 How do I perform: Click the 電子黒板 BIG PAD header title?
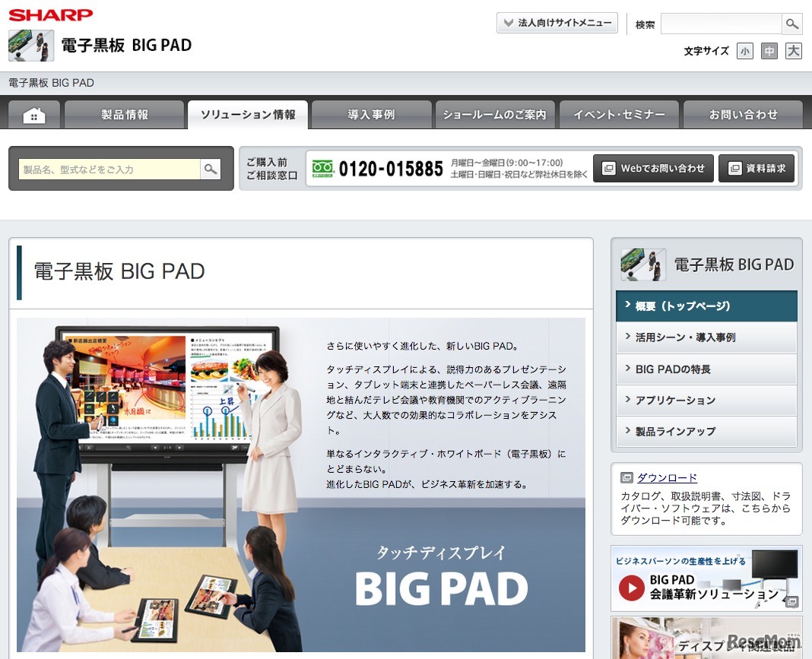pyautogui.click(x=126, y=45)
